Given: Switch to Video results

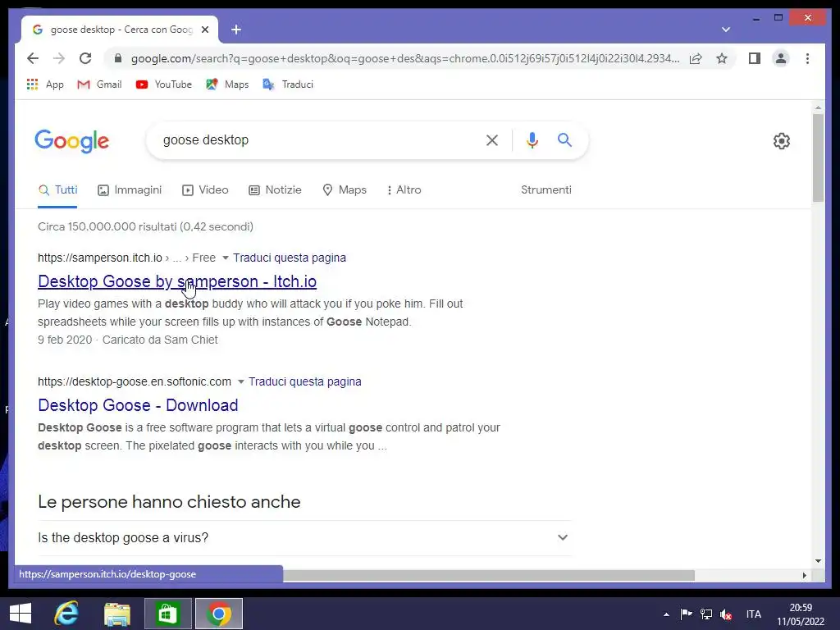Looking at the screenshot, I should click(x=205, y=190).
